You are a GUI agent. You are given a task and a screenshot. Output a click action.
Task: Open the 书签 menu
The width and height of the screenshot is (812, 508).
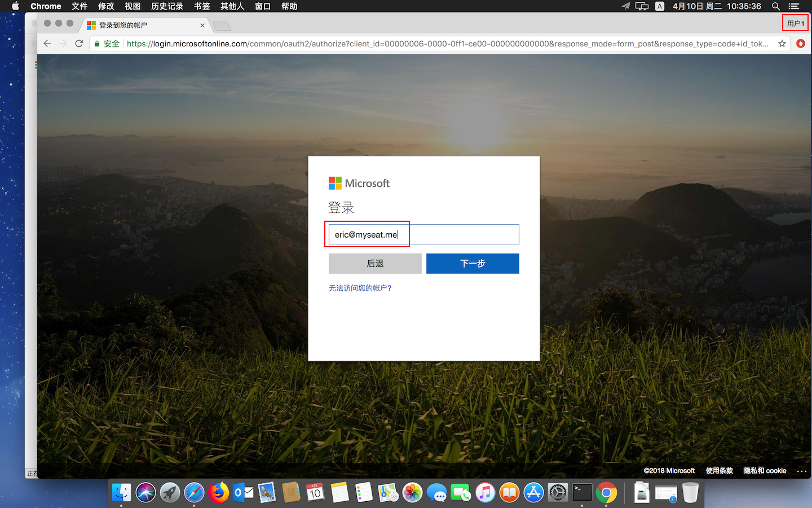pyautogui.click(x=202, y=6)
